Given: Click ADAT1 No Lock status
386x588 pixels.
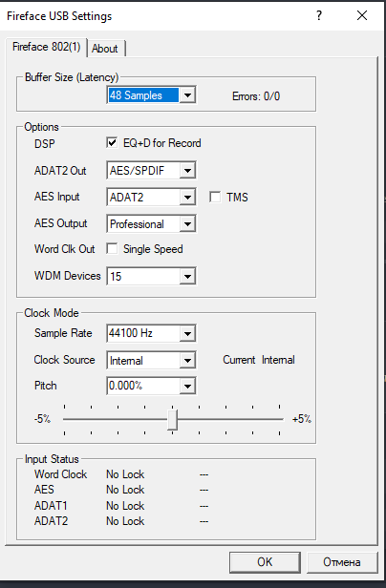Looking at the screenshot, I should pyautogui.click(x=125, y=506).
